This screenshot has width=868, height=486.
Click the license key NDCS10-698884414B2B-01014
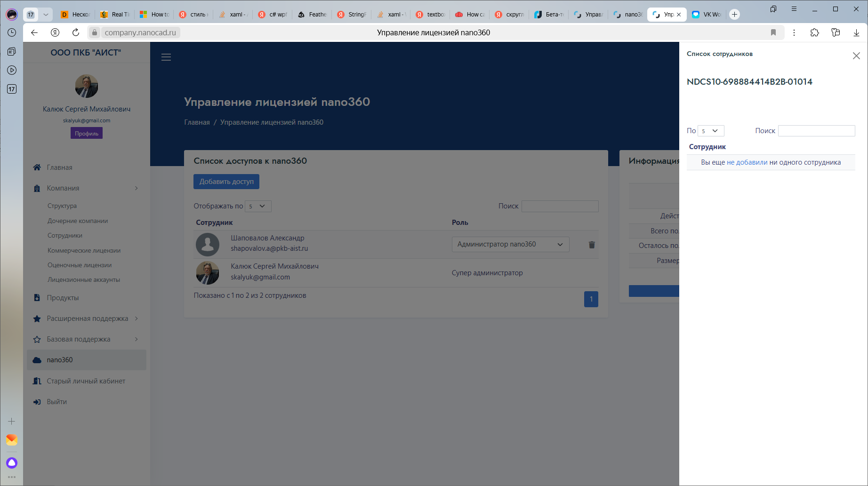749,82
